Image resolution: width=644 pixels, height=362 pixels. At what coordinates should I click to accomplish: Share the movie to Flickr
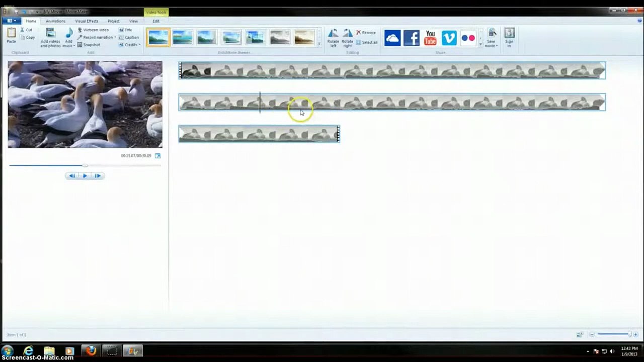468,38
